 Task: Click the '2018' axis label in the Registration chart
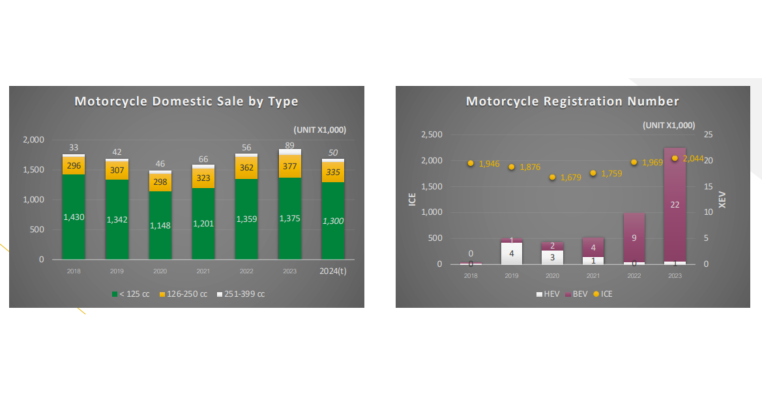click(x=470, y=276)
